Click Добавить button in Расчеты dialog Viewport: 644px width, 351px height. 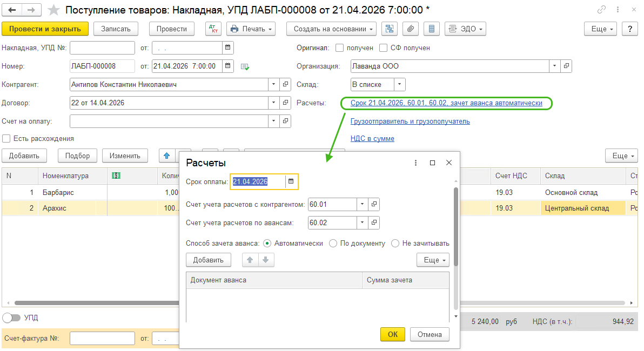coord(208,260)
